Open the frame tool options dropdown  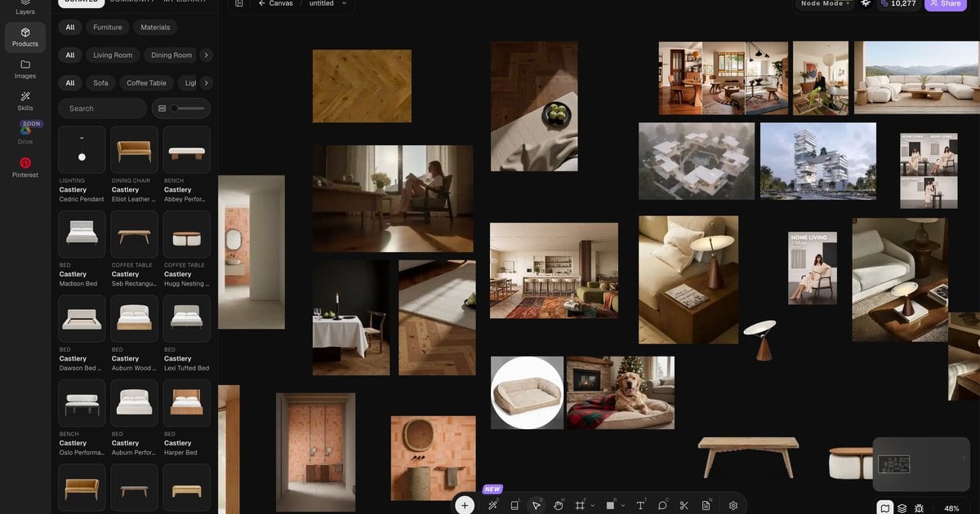click(592, 506)
